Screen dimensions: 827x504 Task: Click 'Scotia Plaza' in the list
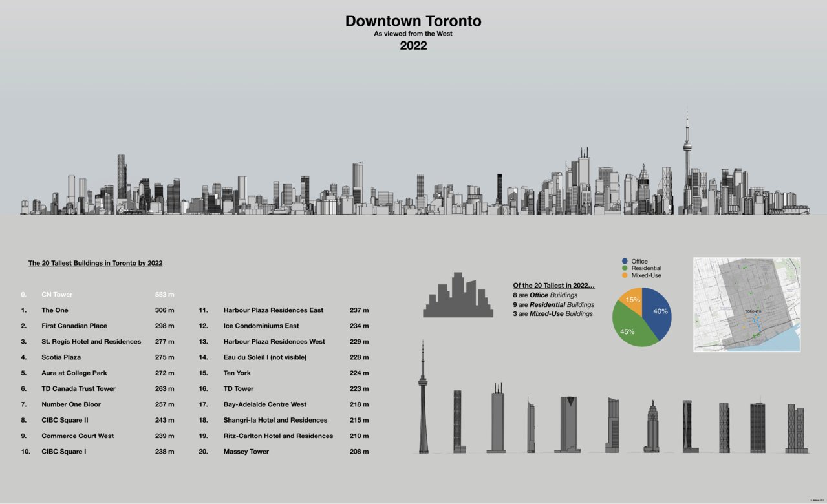61,357
